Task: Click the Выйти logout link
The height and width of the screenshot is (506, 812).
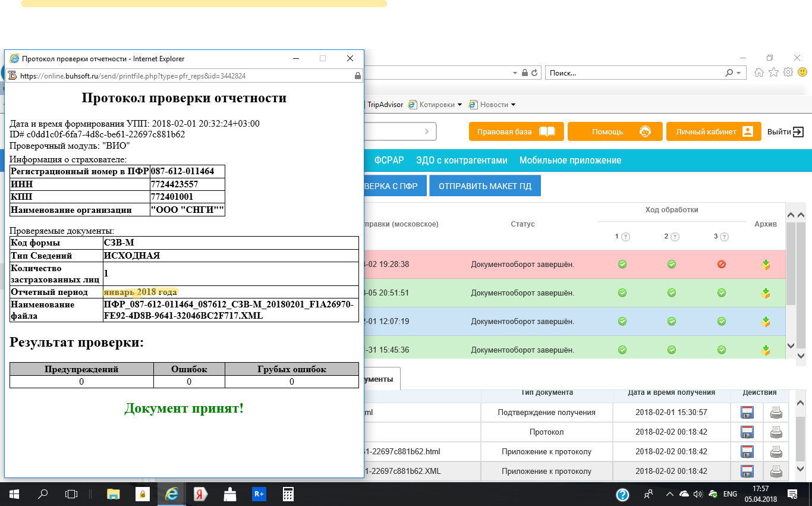Action: point(785,132)
